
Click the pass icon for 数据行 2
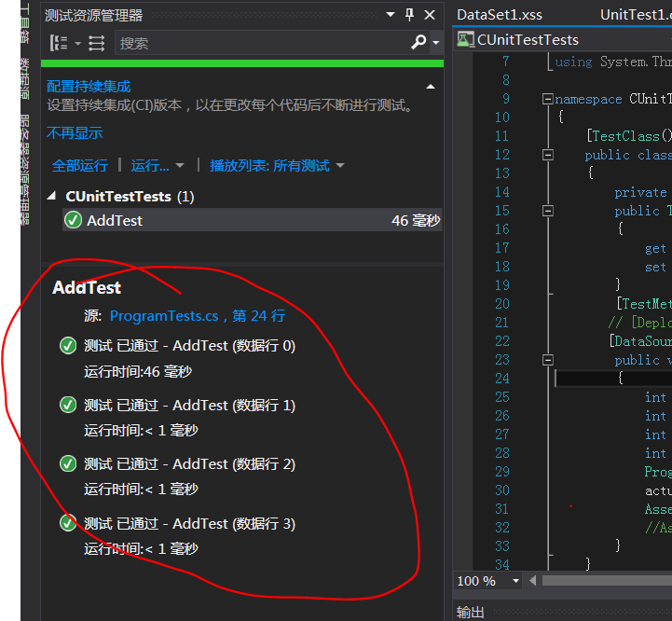[x=68, y=463]
